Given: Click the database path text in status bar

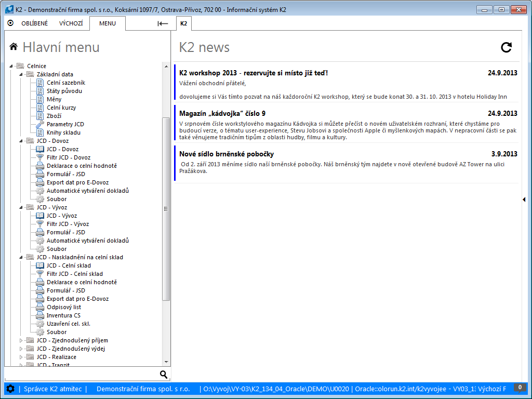Looking at the screenshot, I should pos(276,389).
